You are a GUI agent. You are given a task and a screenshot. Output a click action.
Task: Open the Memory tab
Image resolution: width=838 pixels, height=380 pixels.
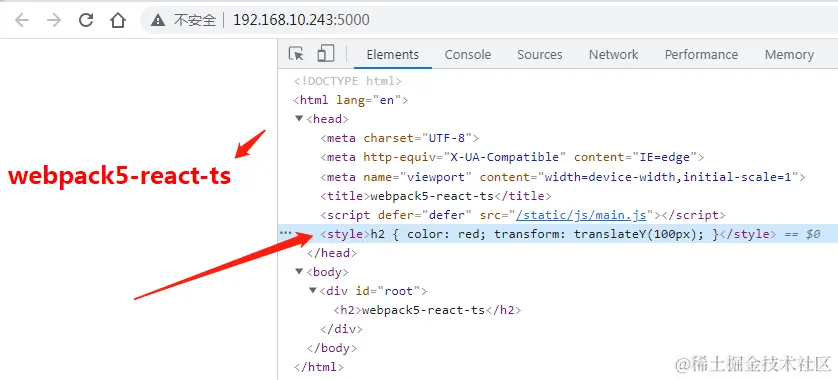[x=789, y=55]
